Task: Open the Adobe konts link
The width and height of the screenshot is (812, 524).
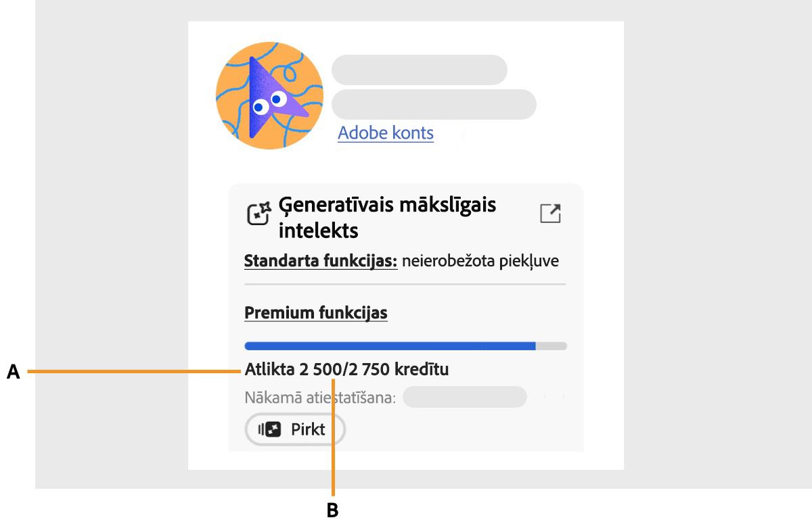Action: click(385, 133)
